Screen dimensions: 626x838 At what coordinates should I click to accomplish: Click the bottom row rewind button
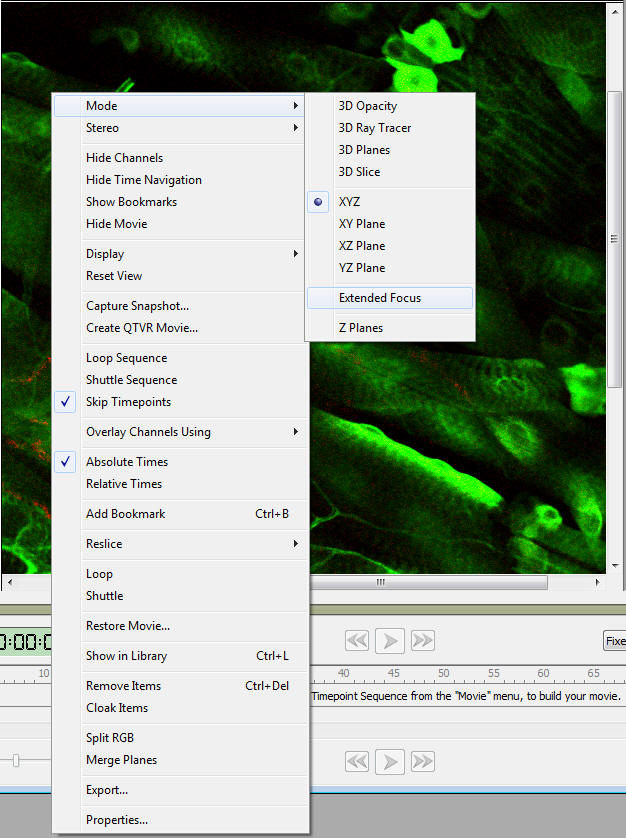point(357,761)
